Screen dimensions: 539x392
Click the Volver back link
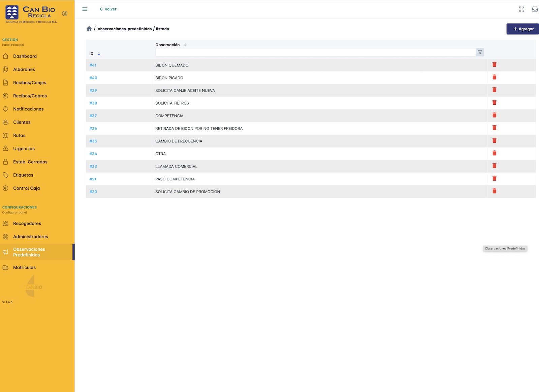pyautogui.click(x=108, y=9)
